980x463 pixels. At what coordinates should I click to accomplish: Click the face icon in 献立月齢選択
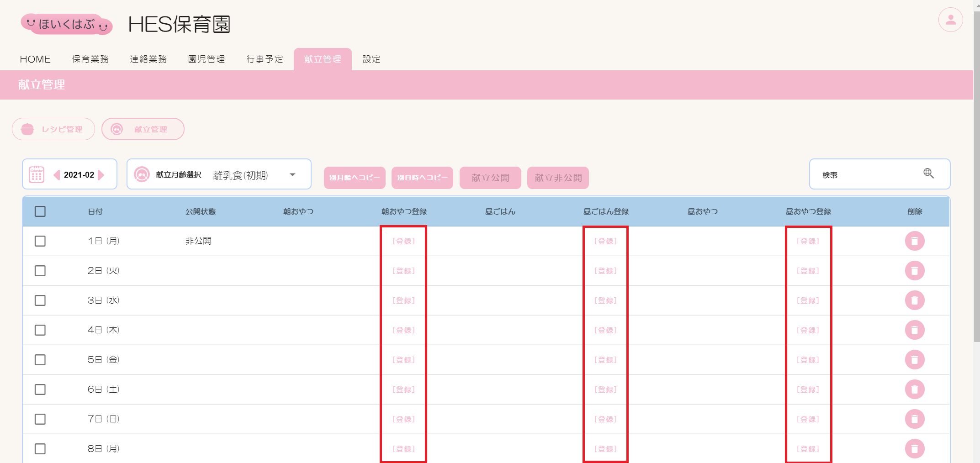[x=142, y=174]
